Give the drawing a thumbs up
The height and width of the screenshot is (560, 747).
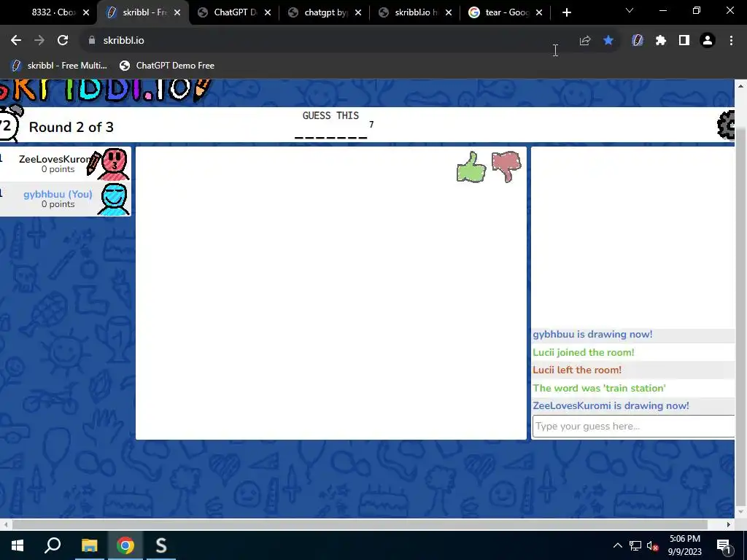471,167
